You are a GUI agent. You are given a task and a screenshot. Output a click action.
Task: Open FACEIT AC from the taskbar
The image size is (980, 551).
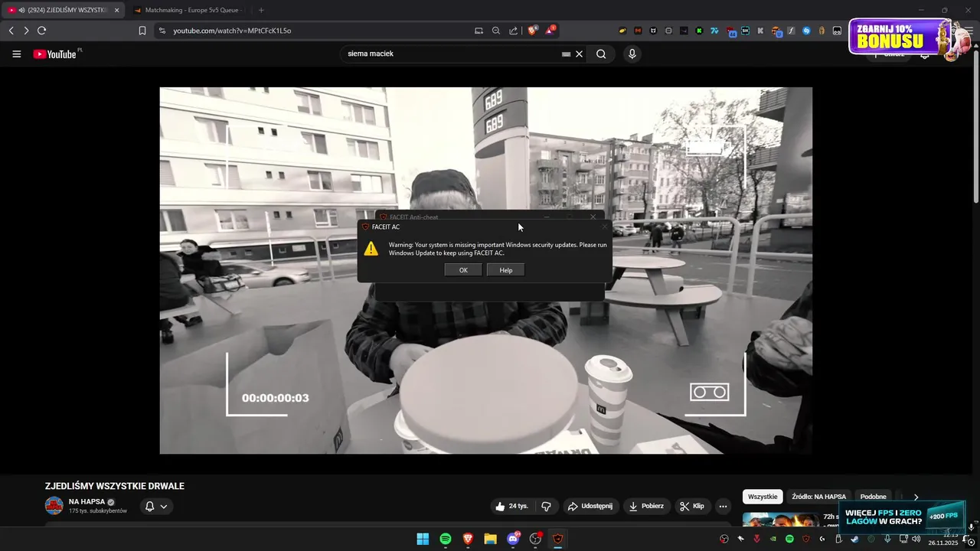click(x=558, y=539)
